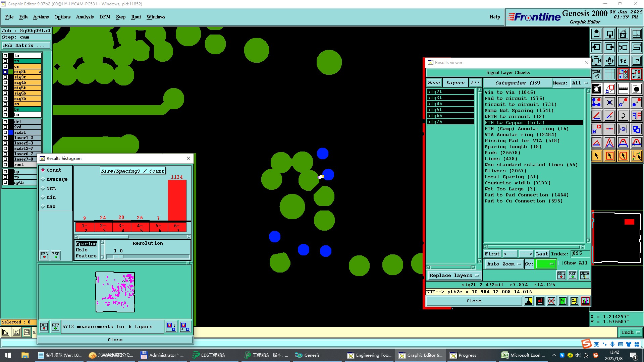Viewport: 644px width, 362px height.
Task: Expand the Replace layers dropdown
Action: [x=454, y=276]
